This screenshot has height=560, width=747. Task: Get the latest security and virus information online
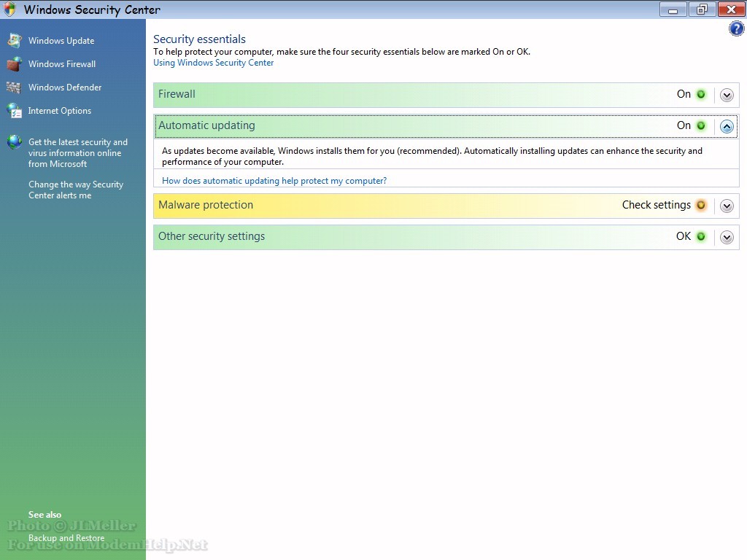click(x=77, y=153)
